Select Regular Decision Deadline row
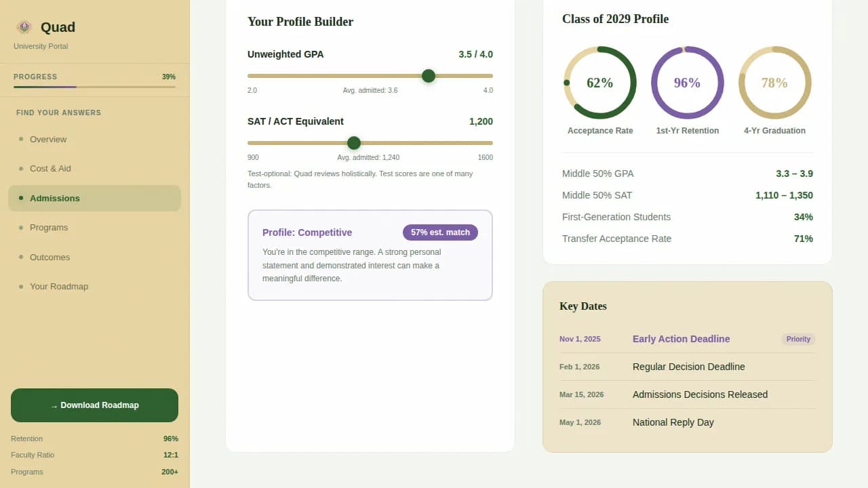Screen dimensions: 868x488 pyautogui.click(x=688, y=367)
